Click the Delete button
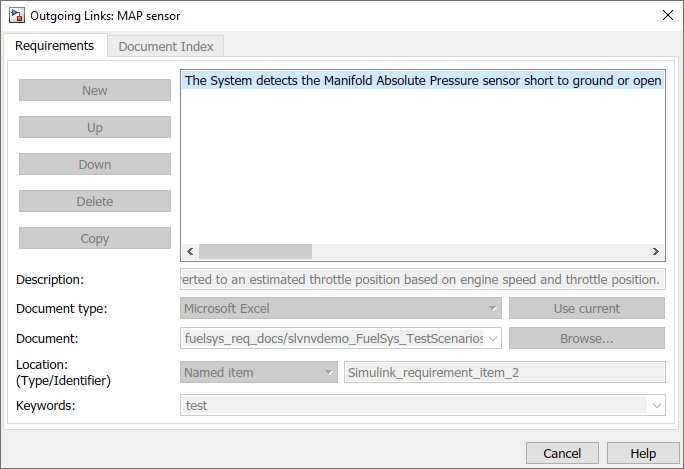Viewport: 684px width, 469px height. point(95,201)
